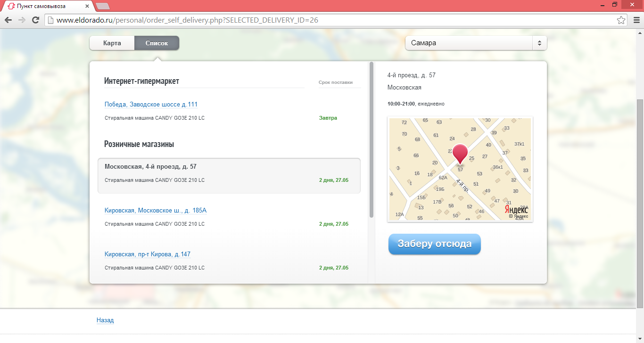
Task: Switch to the Карта view tab
Action: tap(112, 43)
